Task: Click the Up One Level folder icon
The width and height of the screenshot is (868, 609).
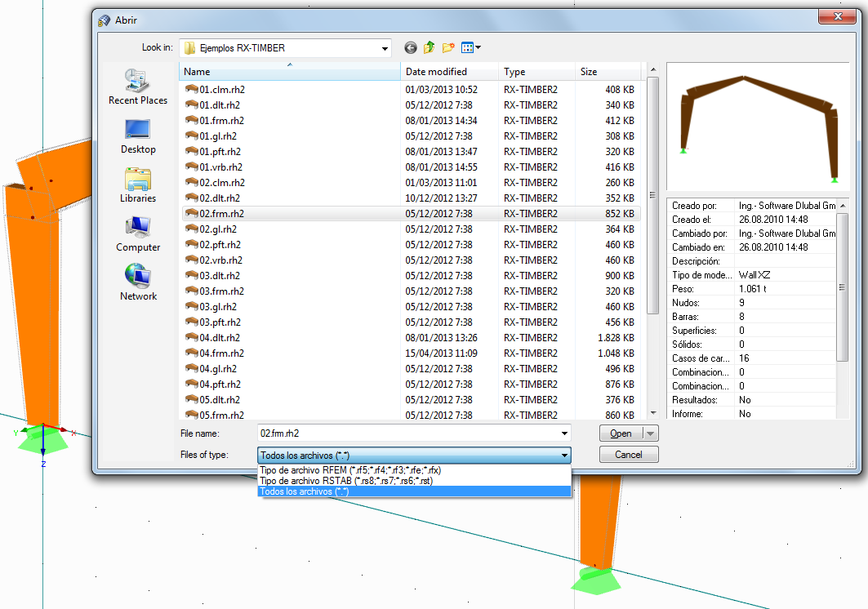Action: click(429, 47)
